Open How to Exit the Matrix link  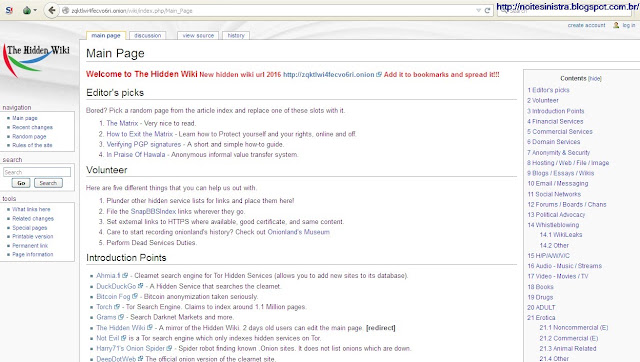(140, 134)
